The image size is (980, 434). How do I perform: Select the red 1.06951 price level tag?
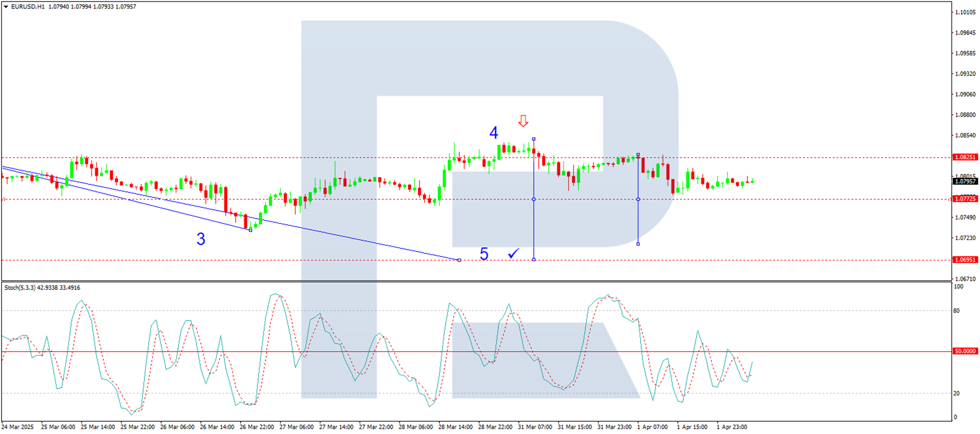pyautogui.click(x=965, y=260)
